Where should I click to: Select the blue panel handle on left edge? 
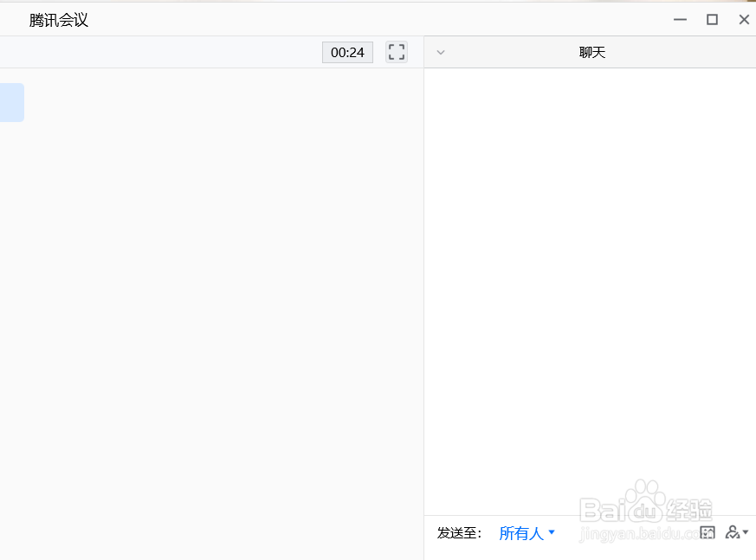point(10,101)
